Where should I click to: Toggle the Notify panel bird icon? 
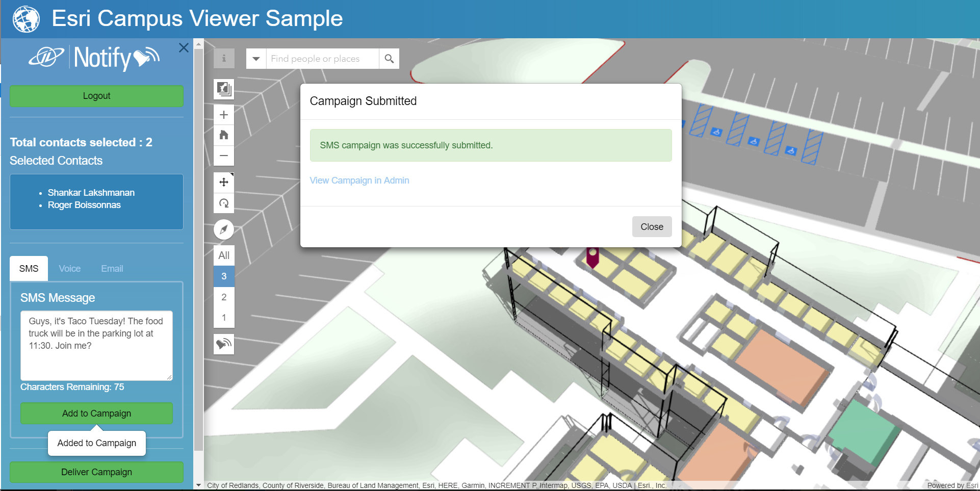coord(224,344)
